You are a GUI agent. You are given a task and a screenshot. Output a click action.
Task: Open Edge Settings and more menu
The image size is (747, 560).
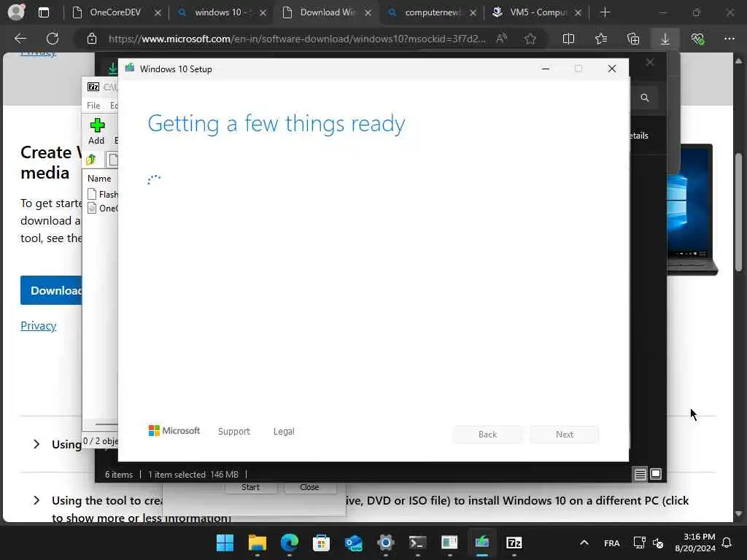(x=729, y=39)
